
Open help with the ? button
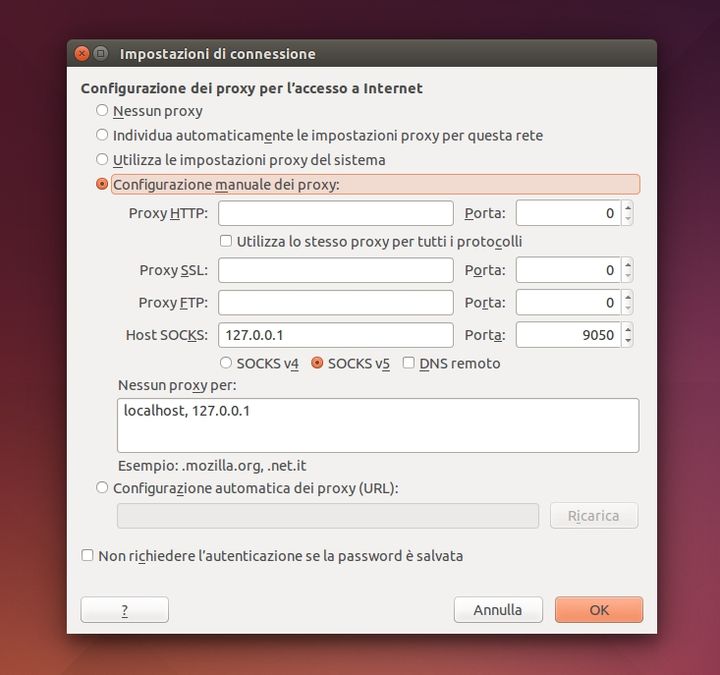click(124, 610)
